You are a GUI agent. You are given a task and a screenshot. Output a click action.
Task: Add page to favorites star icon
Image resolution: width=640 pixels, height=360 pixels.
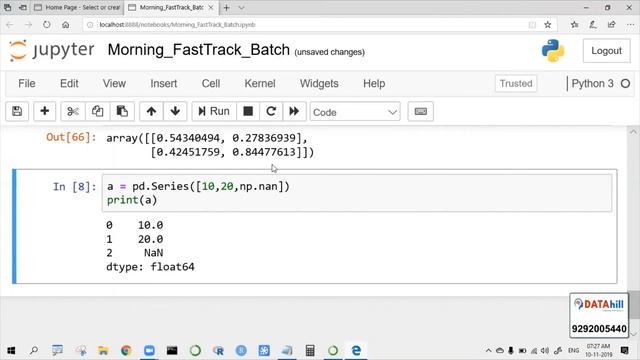[548, 25]
